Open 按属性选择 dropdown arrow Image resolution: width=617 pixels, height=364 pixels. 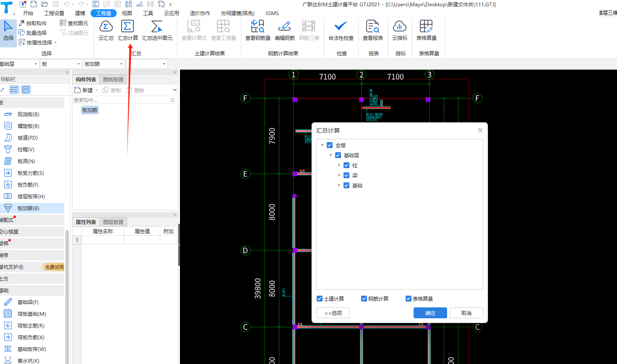[x=55, y=42]
